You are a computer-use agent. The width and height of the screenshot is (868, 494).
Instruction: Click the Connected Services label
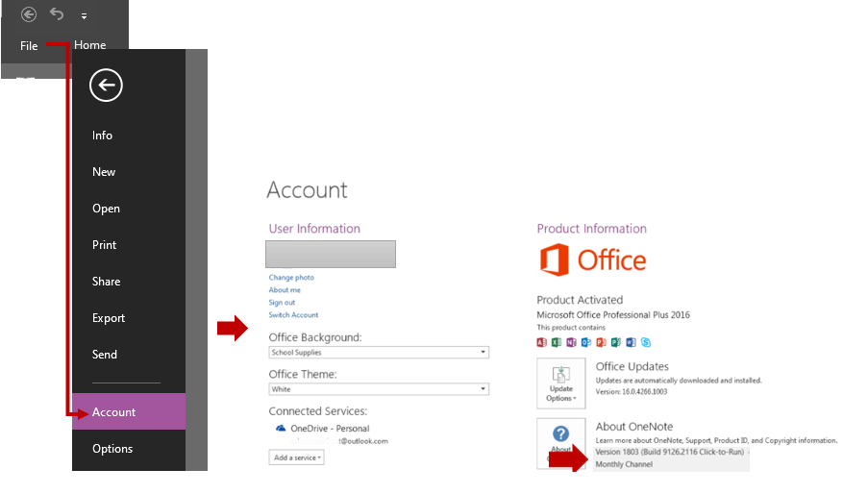pos(318,411)
